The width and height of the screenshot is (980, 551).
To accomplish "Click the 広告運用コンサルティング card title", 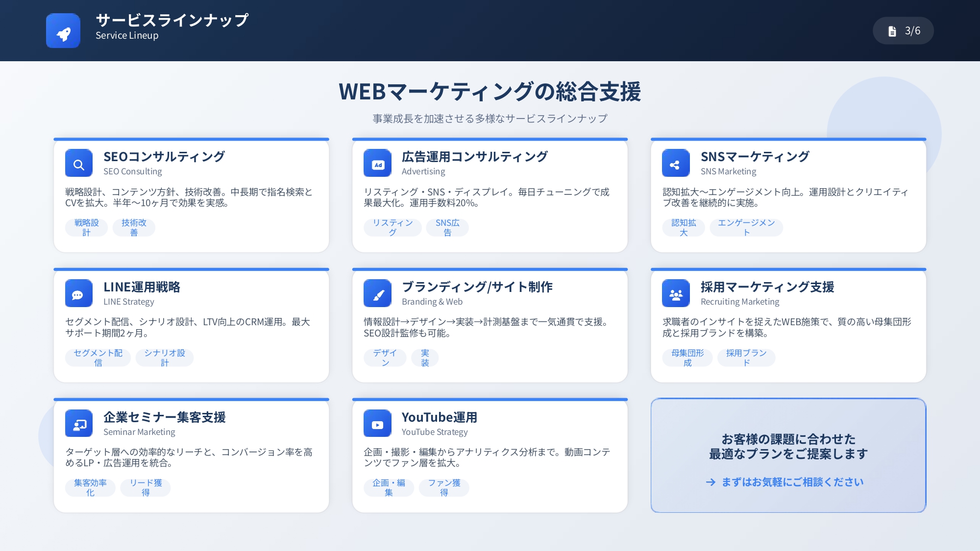I will click(x=475, y=157).
